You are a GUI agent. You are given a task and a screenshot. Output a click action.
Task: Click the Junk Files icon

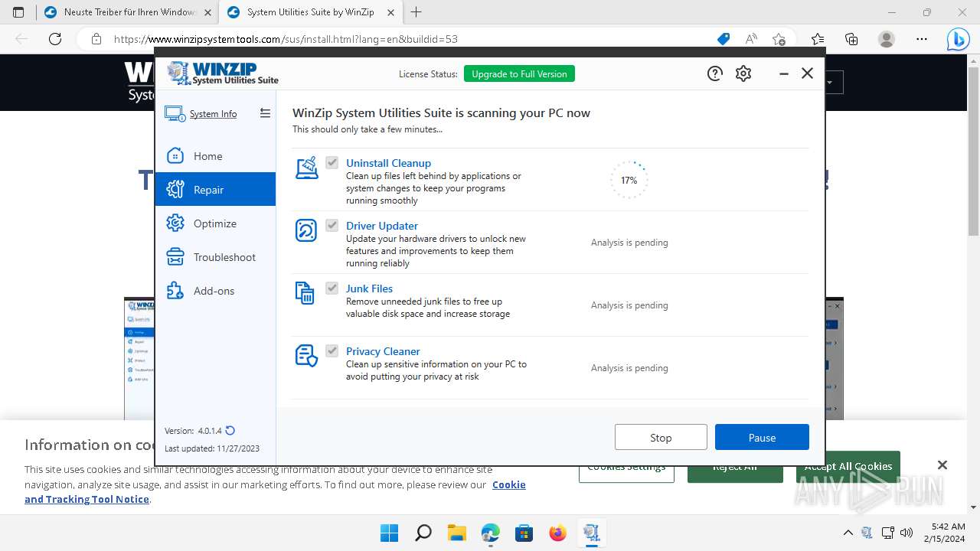pos(305,293)
